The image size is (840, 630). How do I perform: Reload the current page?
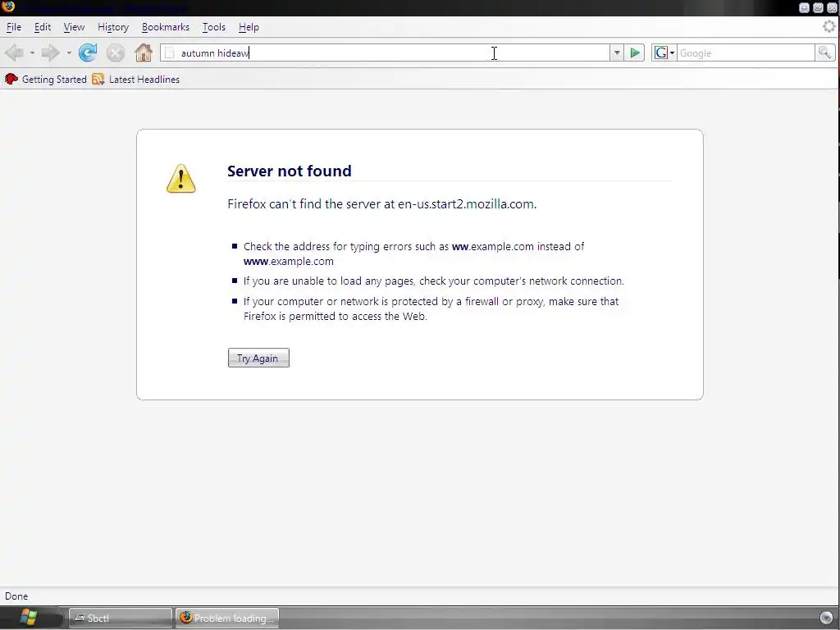click(x=88, y=53)
